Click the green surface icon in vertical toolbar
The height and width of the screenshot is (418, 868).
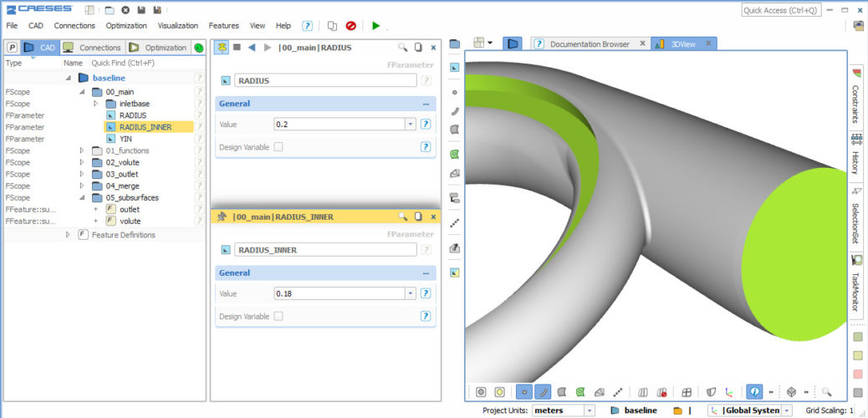tap(454, 155)
